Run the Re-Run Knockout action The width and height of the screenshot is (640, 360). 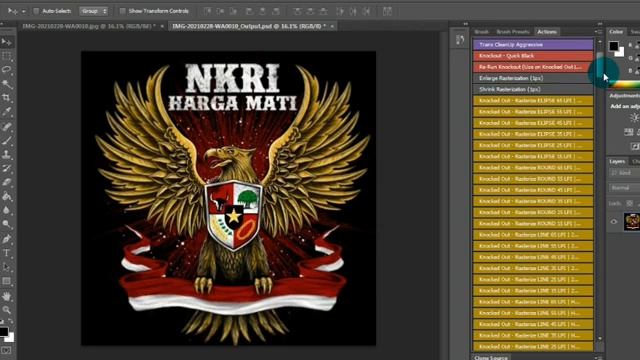pos(533,67)
